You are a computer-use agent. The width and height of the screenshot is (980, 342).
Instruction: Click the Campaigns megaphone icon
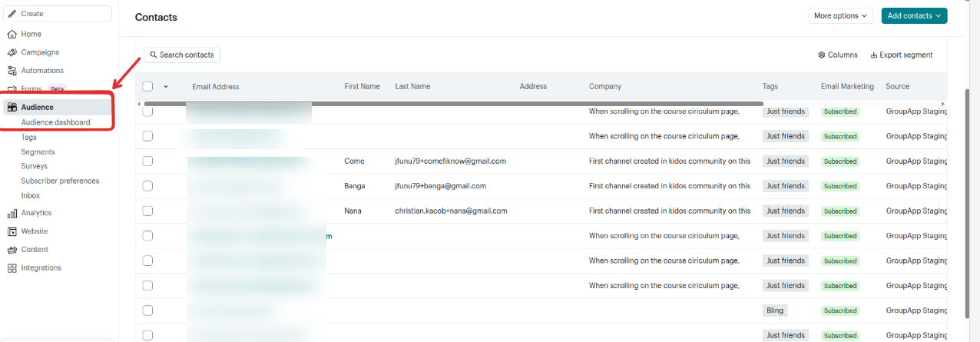pyautogui.click(x=12, y=53)
